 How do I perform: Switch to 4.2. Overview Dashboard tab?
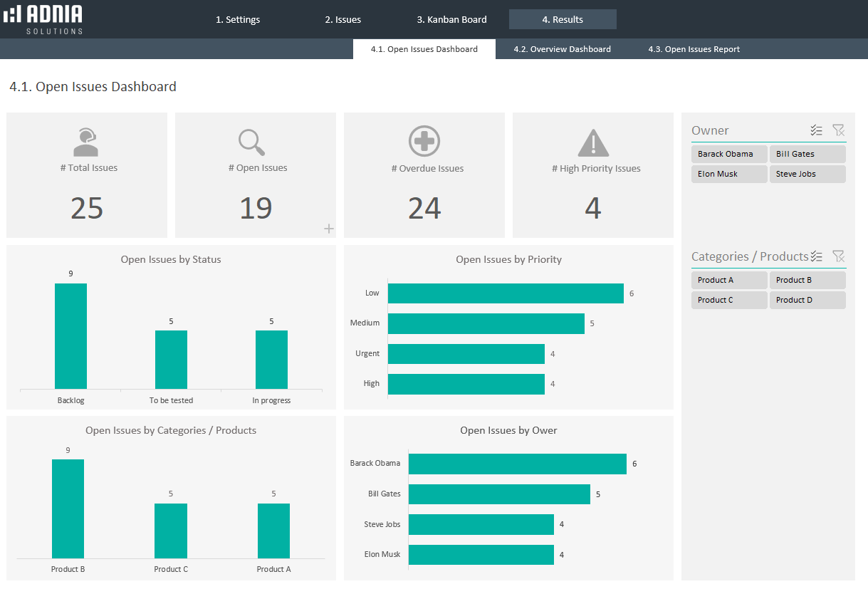pos(562,49)
